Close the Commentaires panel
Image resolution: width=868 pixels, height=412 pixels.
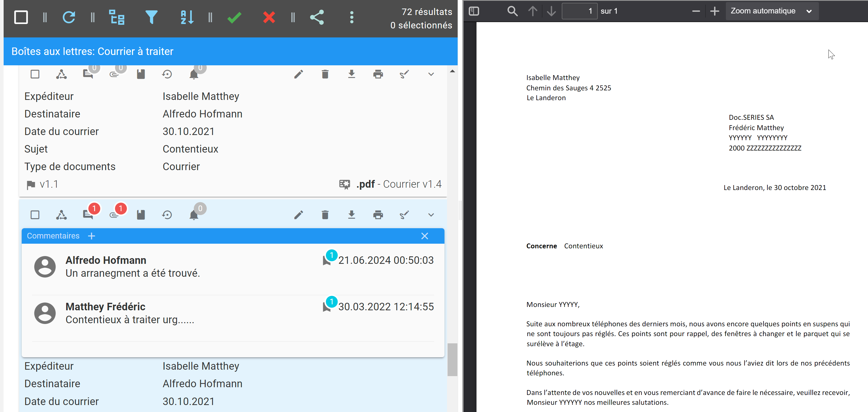point(425,236)
